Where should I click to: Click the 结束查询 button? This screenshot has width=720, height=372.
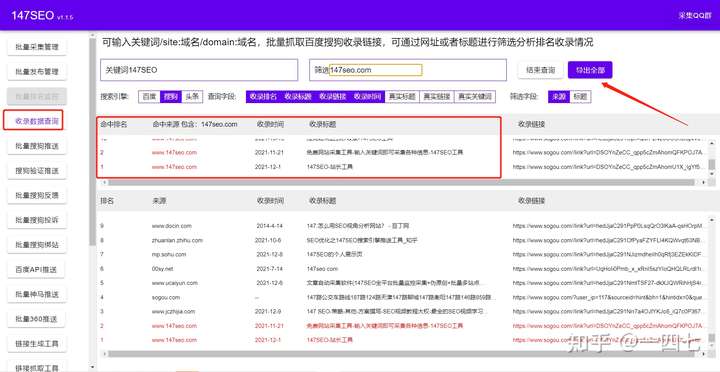540,70
